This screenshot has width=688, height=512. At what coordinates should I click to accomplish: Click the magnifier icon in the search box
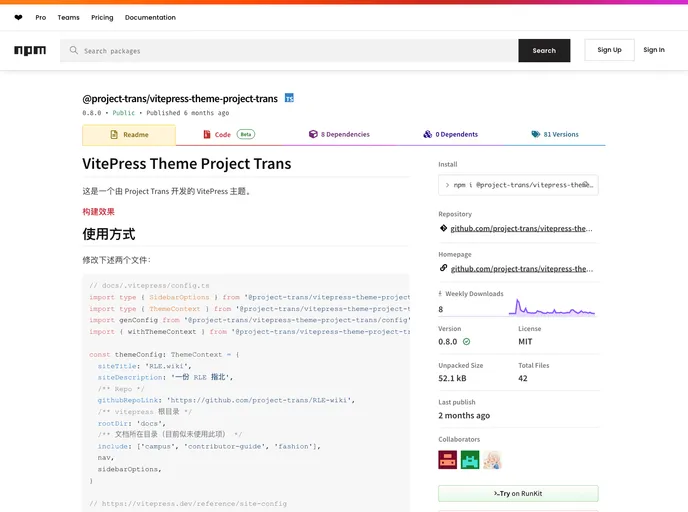pyautogui.click(x=74, y=50)
